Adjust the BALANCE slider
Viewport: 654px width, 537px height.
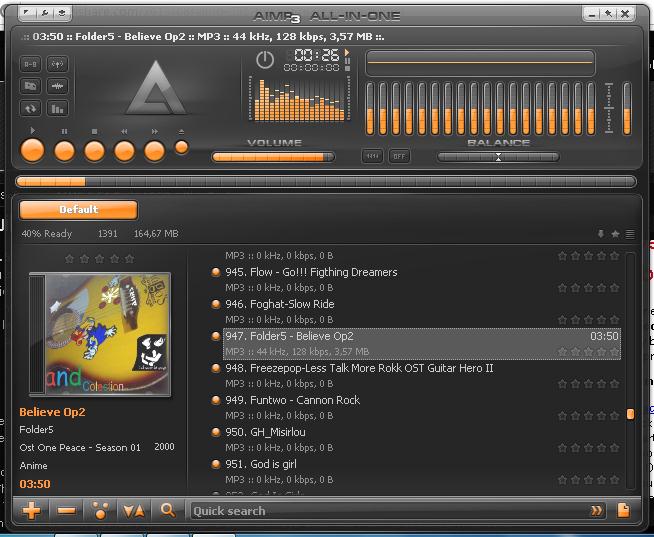click(498, 157)
